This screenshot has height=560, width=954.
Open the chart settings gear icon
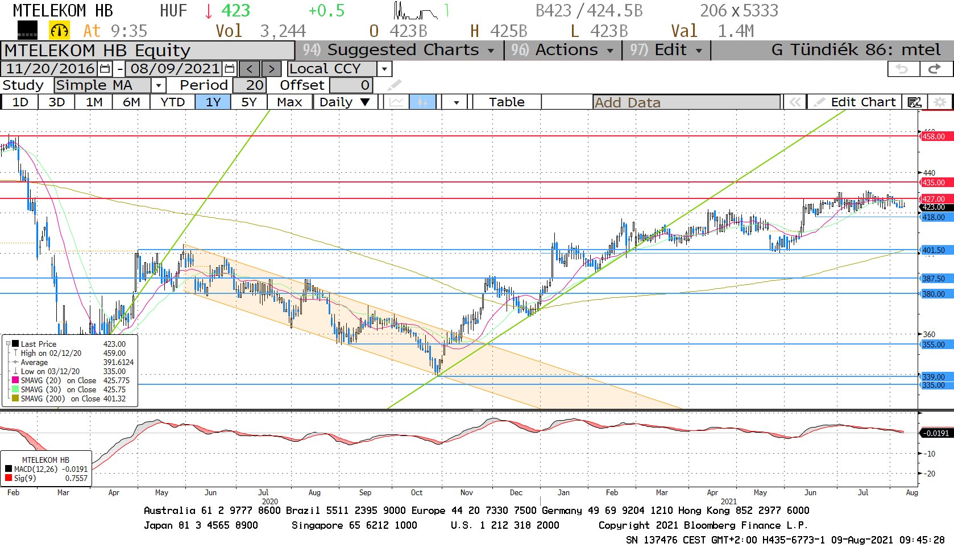[940, 102]
